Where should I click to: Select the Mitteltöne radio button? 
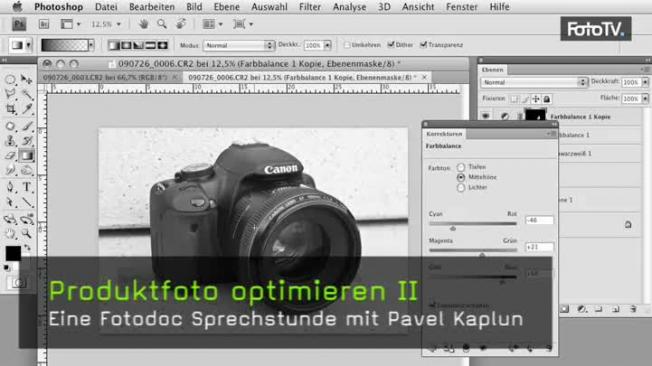(461, 178)
